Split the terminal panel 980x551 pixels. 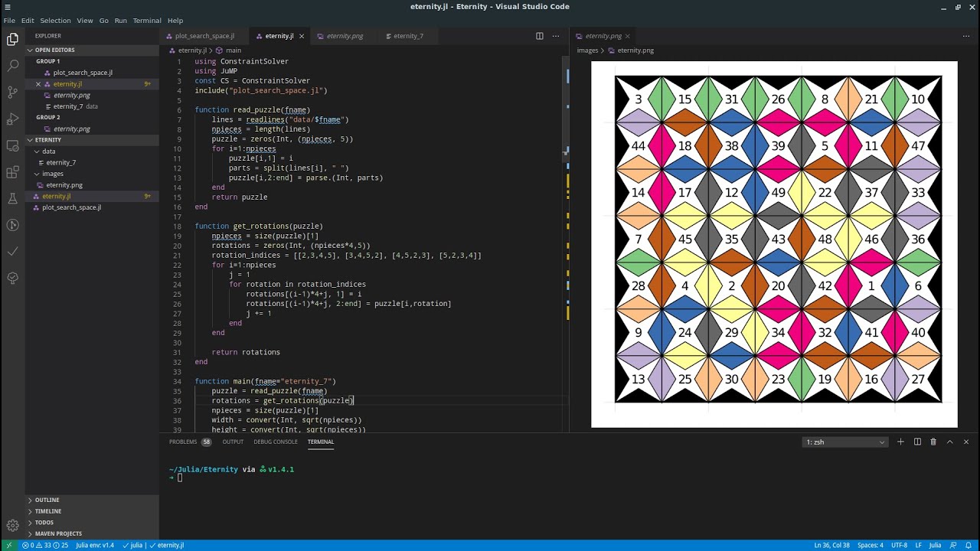pos(917,442)
